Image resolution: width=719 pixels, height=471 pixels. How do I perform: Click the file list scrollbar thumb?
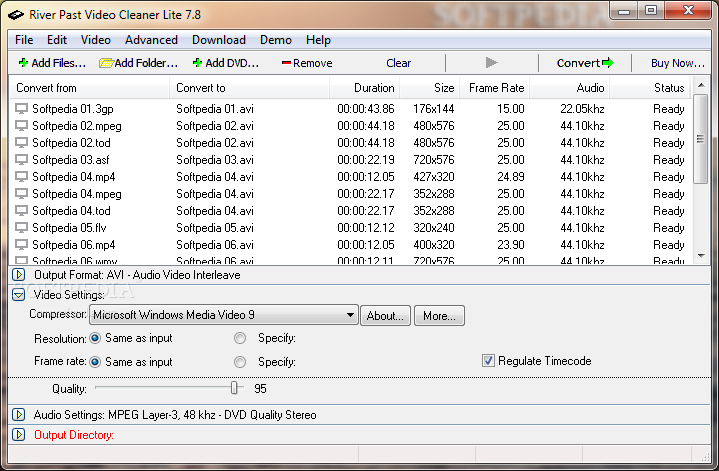pos(701,139)
